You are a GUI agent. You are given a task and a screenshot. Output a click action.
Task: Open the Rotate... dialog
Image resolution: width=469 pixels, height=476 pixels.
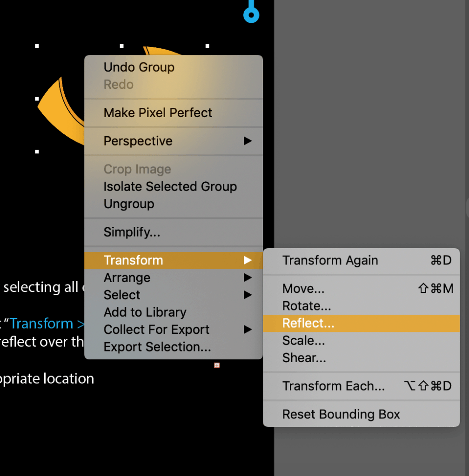click(361, 306)
